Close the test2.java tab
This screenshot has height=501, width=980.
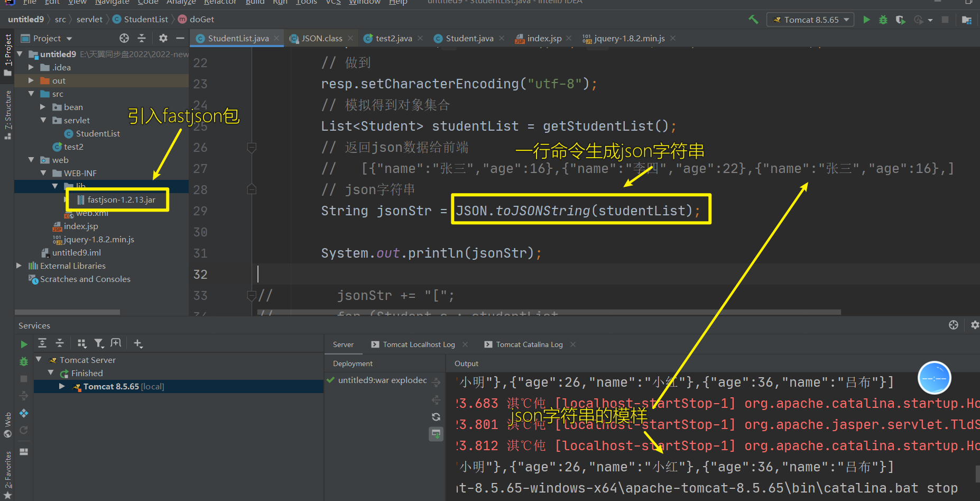pyautogui.click(x=420, y=38)
